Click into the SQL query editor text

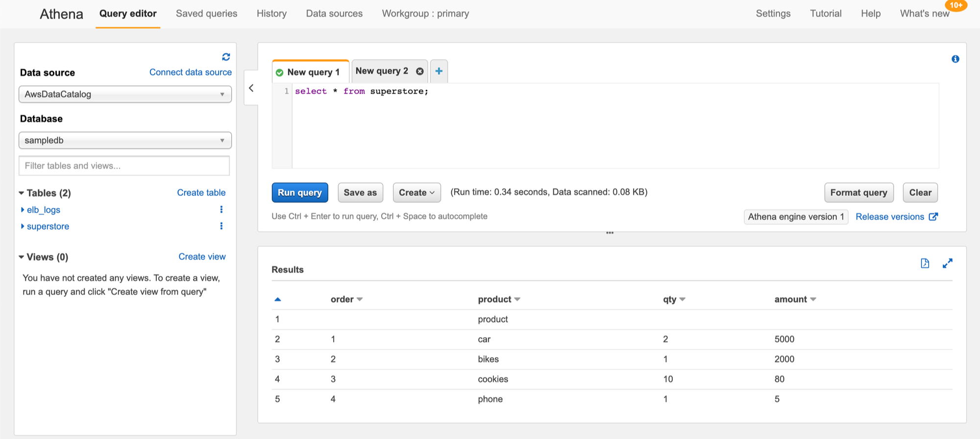[x=362, y=91]
